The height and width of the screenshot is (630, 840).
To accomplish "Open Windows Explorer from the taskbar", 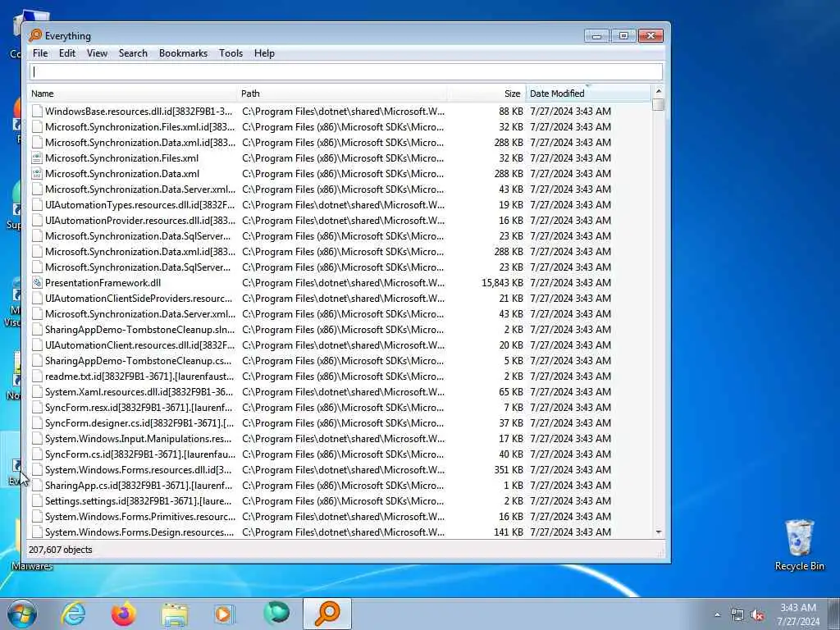I will pos(175,614).
